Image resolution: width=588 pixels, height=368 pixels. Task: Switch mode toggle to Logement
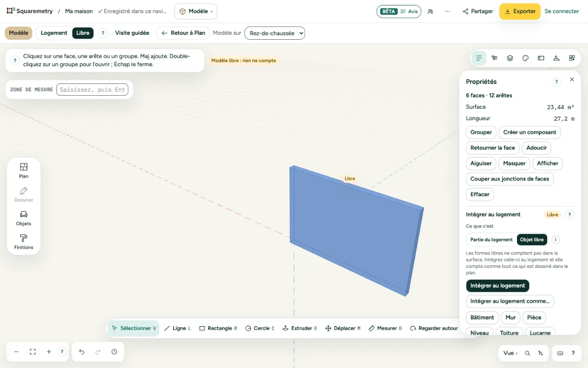54,33
